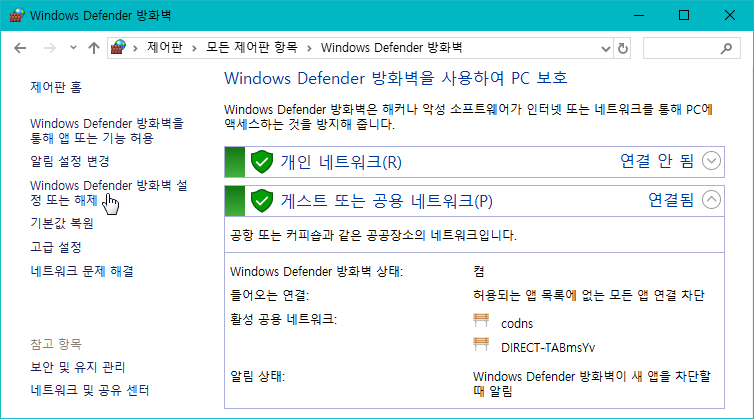Screen dimensions: 754x419
Task: Click the bench icon next to DIRECT-TABmsYv
Action: point(481,344)
